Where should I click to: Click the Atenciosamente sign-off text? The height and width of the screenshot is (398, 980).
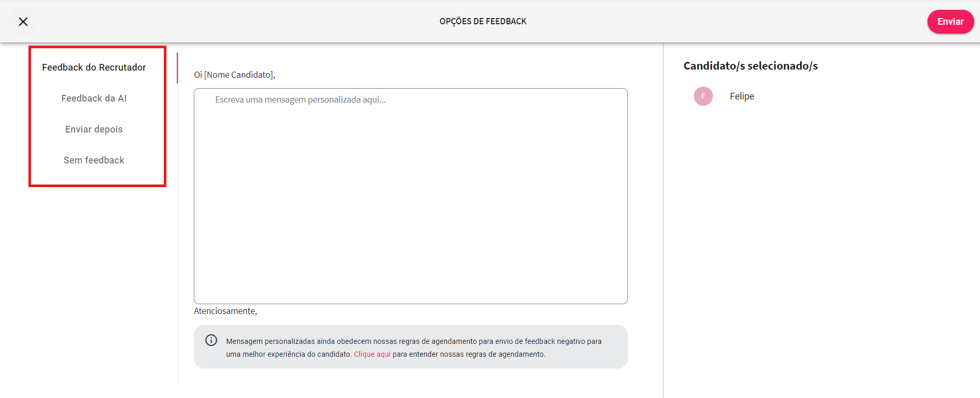coord(225,311)
